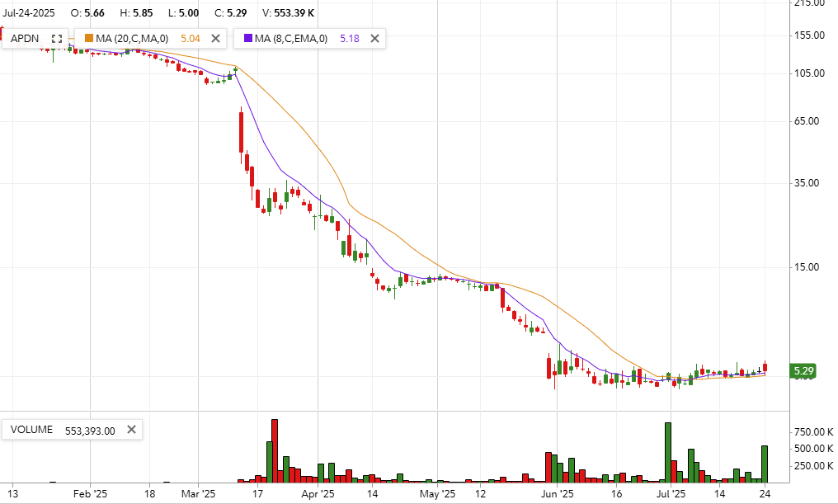The height and width of the screenshot is (504, 838).
Task: Click the purple EMA 8 color swatch
Action: pyautogui.click(x=248, y=38)
